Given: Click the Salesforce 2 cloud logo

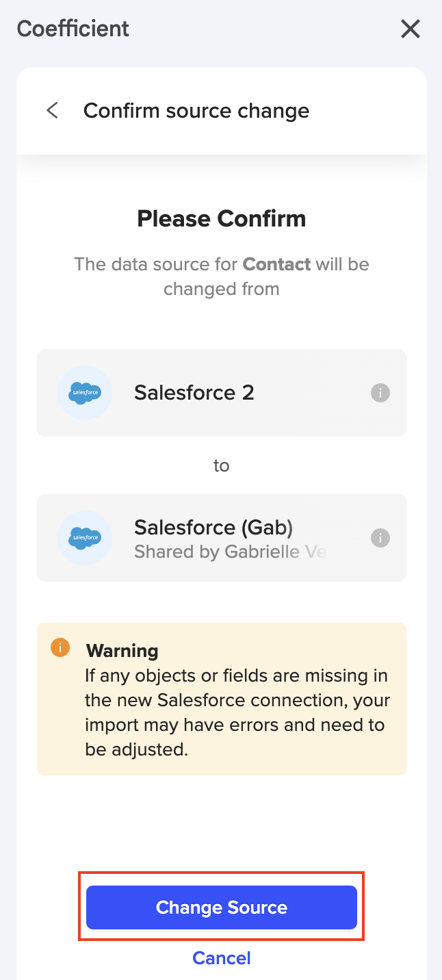Looking at the screenshot, I should click(85, 393).
